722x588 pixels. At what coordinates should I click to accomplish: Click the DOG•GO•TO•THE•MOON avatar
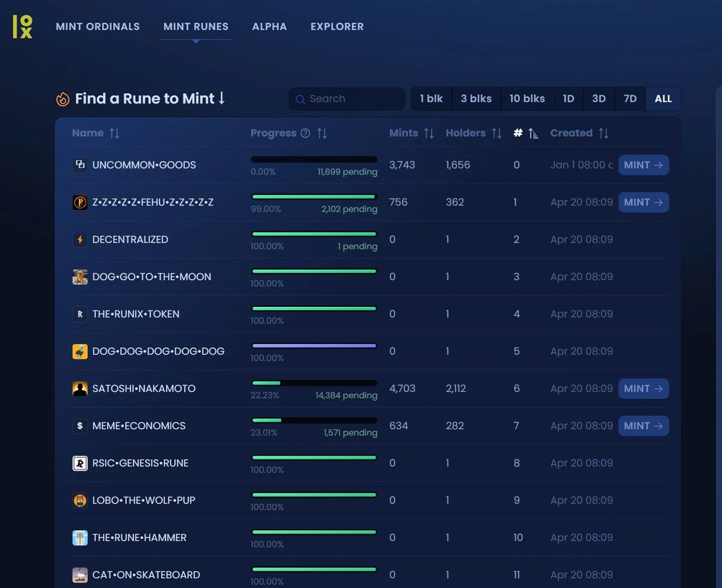pyautogui.click(x=80, y=277)
